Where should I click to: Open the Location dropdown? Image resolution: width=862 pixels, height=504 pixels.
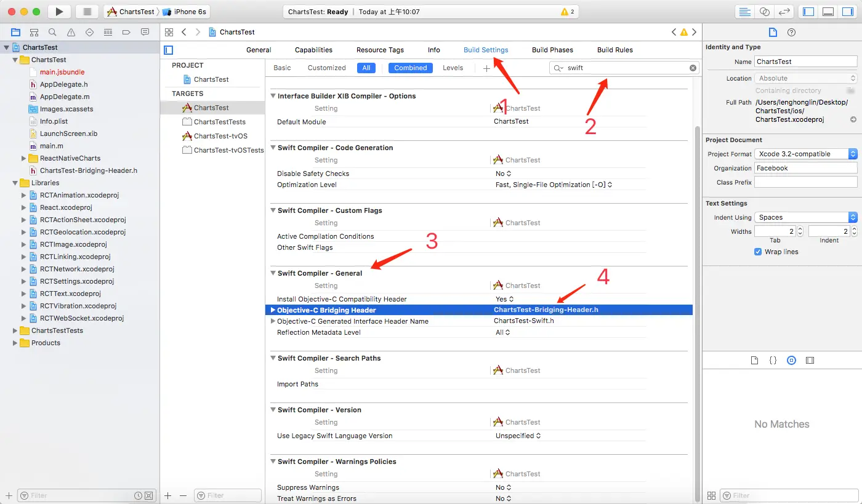806,78
